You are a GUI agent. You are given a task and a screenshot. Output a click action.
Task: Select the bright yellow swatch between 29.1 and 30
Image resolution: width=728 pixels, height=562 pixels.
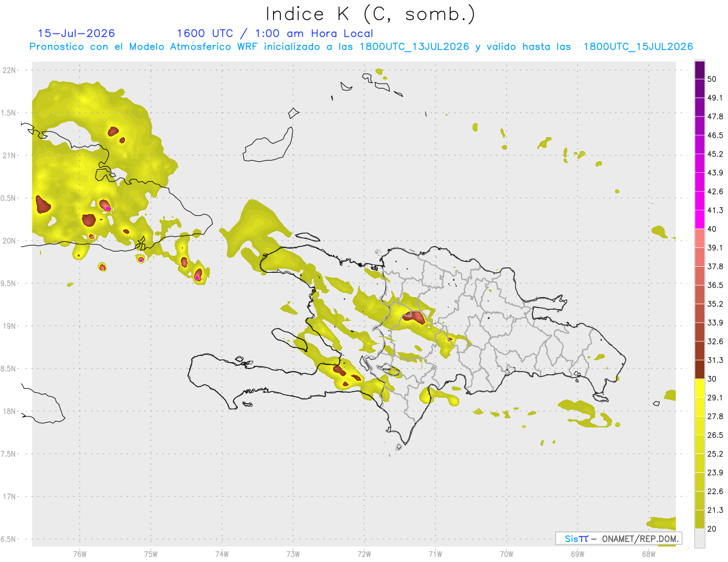point(699,388)
